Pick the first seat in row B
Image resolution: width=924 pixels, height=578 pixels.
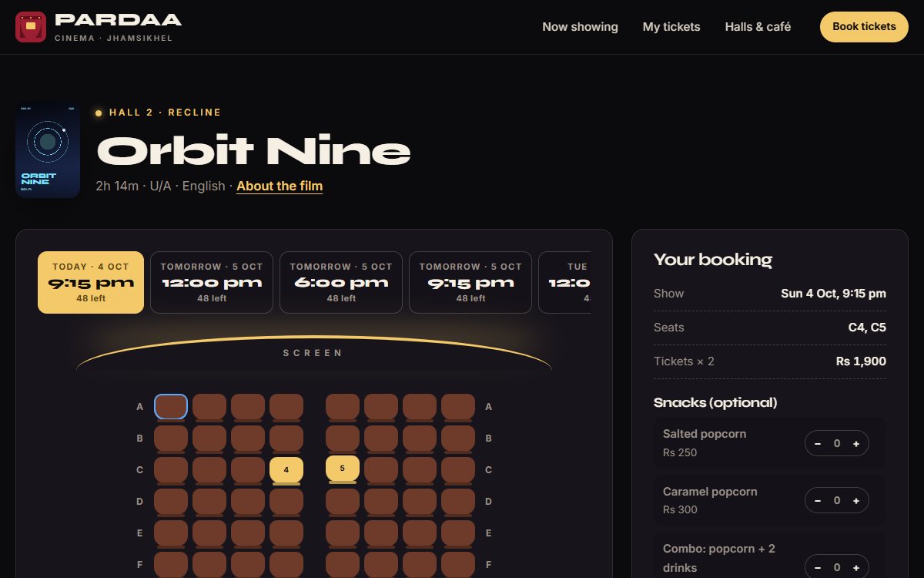(171, 438)
